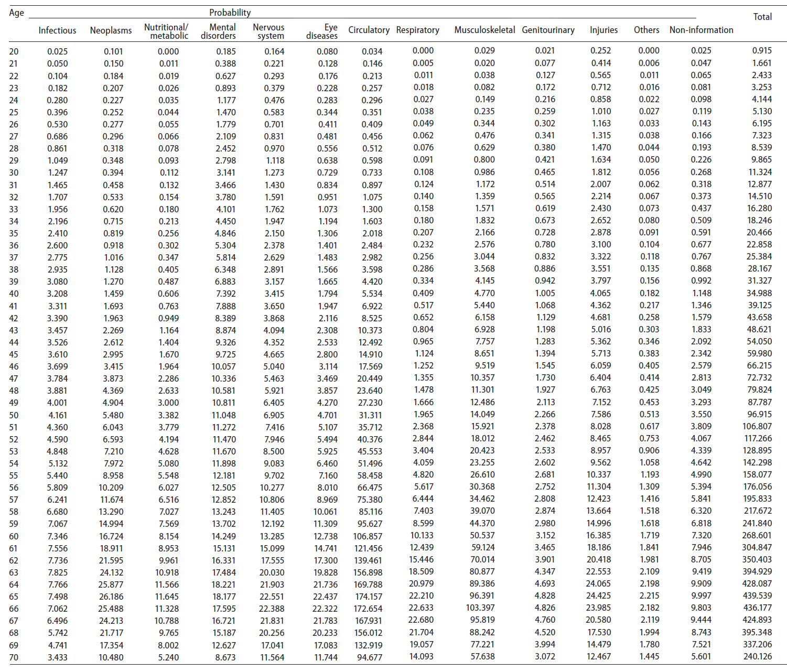The height and width of the screenshot is (672, 787).
Task: Select the Circulatory column header
Action: [x=369, y=30]
